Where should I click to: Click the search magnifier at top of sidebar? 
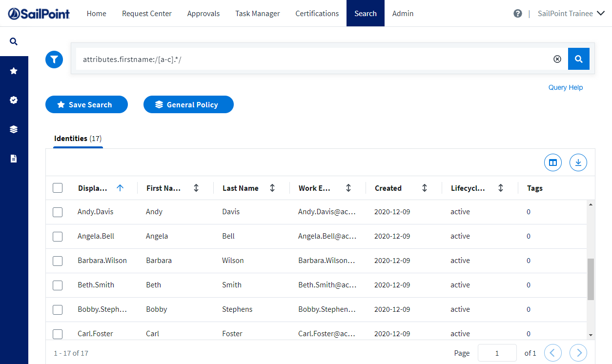pyautogui.click(x=14, y=41)
